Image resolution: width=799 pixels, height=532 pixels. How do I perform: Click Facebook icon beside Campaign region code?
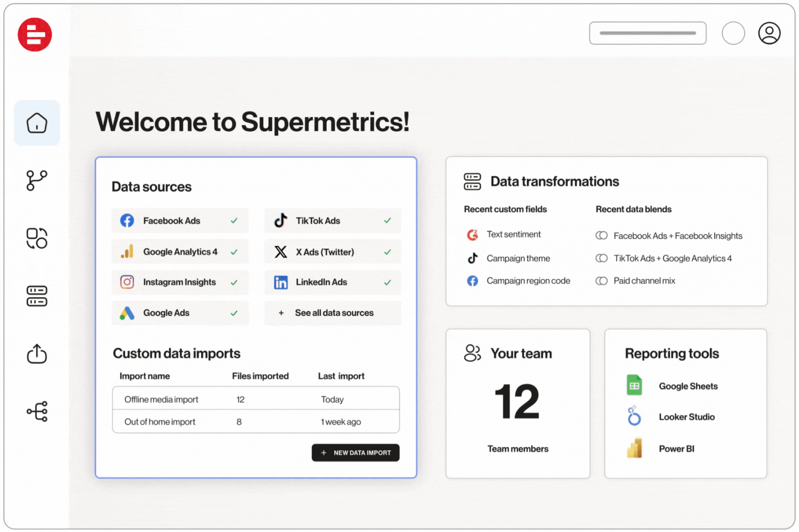(x=472, y=281)
